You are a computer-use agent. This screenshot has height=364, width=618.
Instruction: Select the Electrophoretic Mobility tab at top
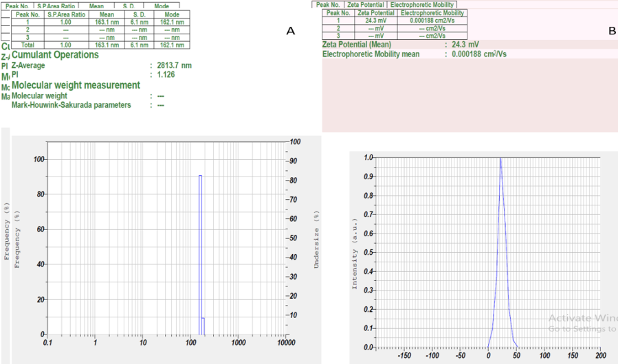coord(421,5)
